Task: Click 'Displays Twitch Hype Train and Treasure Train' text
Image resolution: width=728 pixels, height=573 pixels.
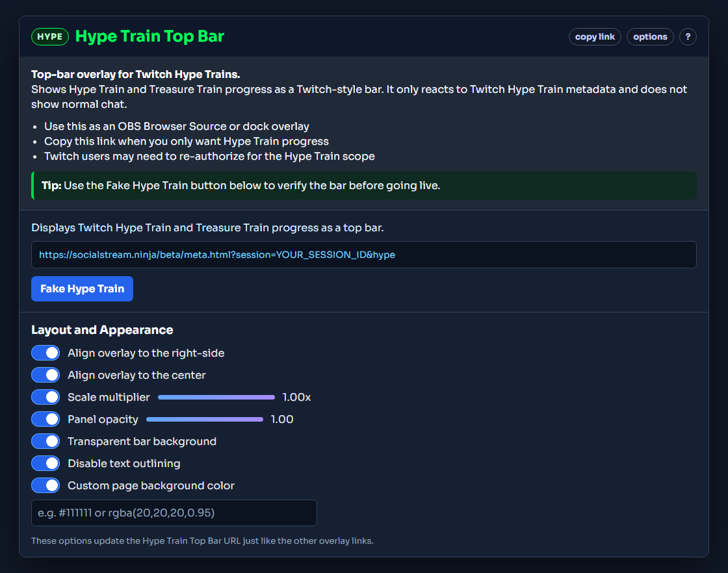Action: pyautogui.click(x=207, y=228)
